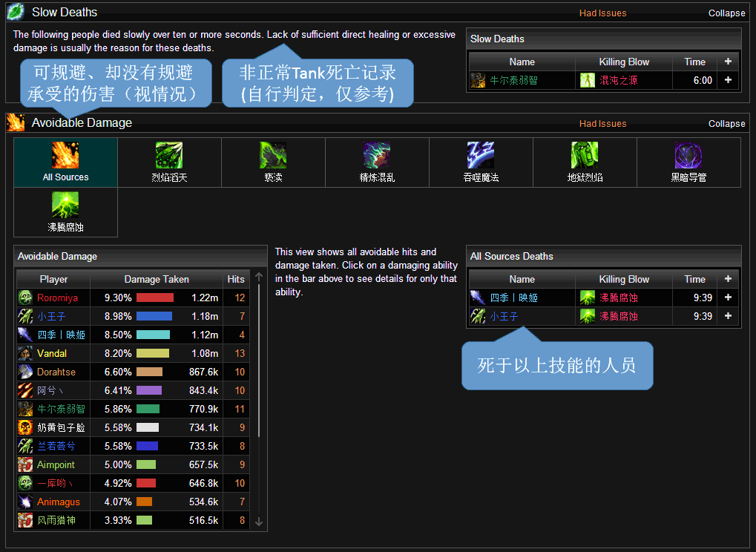
Task: Select the 吞噬魔法 ability icon
Action: tap(481, 155)
